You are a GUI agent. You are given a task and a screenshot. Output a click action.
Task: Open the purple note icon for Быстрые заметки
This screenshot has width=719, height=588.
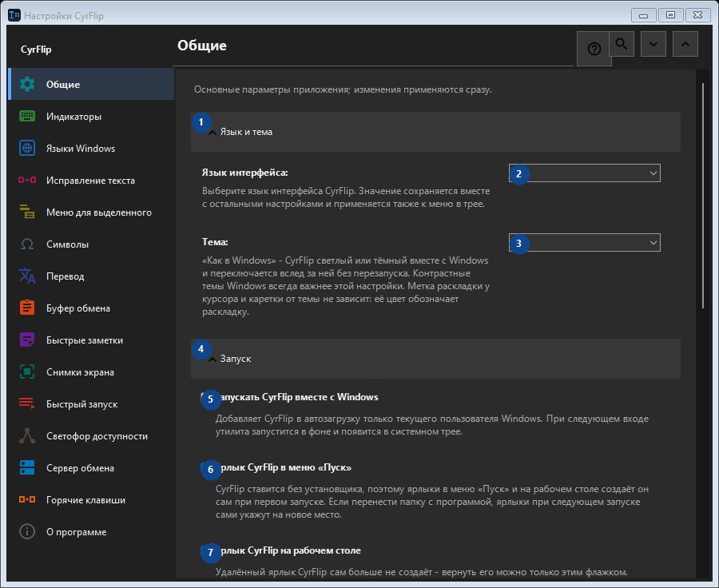[27, 340]
